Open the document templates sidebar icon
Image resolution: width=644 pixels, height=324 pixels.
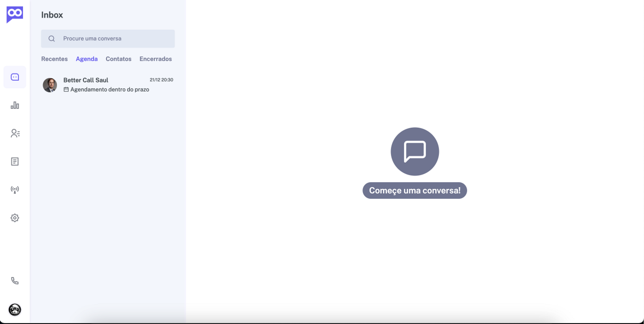tap(15, 161)
